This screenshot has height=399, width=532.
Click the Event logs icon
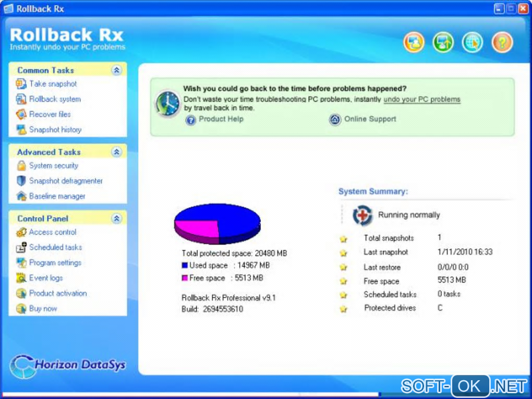pyautogui.click(x=21, y=278)
